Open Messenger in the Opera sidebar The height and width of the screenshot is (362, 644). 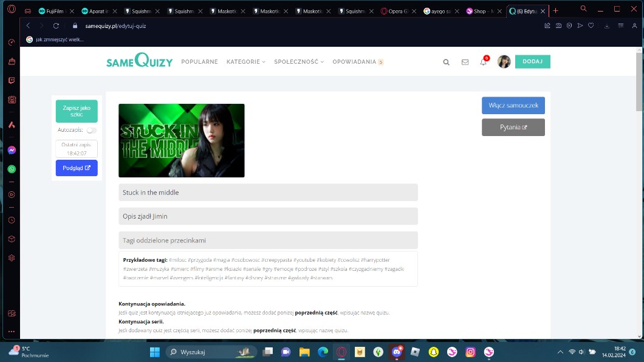(12, 150)
